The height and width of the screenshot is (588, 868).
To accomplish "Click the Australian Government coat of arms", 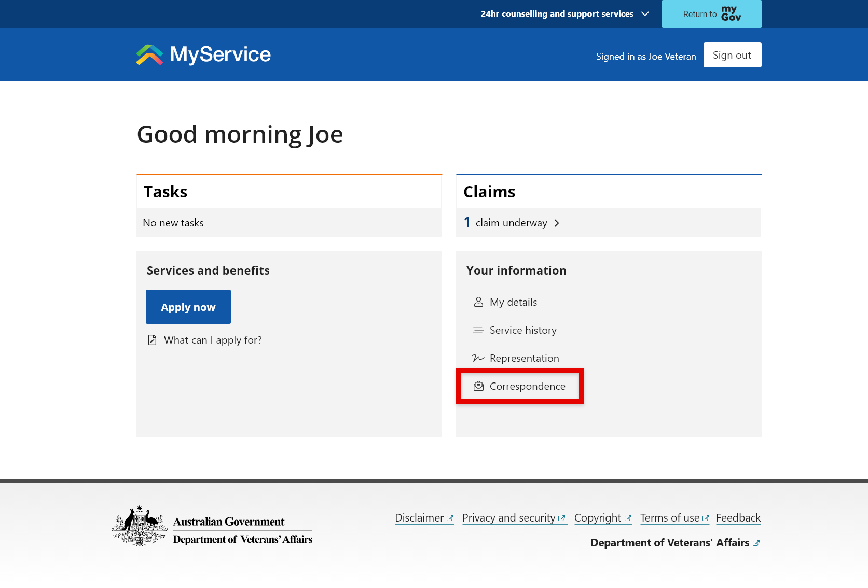I will [x=139, y=526].
